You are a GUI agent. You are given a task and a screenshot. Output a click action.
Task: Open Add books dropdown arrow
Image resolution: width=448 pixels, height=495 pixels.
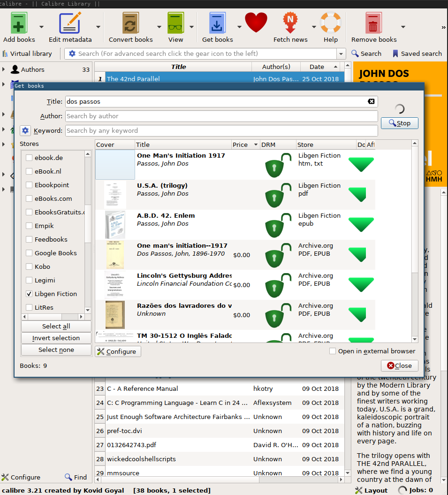pos(41,27)
